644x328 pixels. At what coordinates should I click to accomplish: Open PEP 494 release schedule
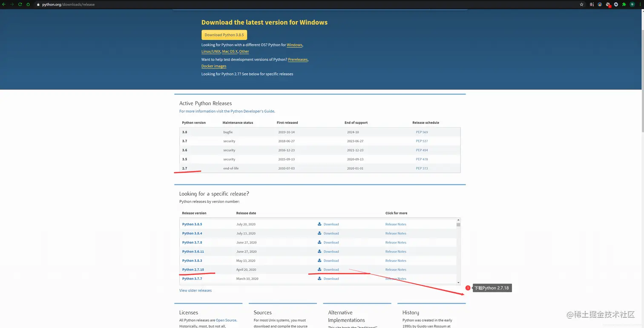(x=422, y=150)
